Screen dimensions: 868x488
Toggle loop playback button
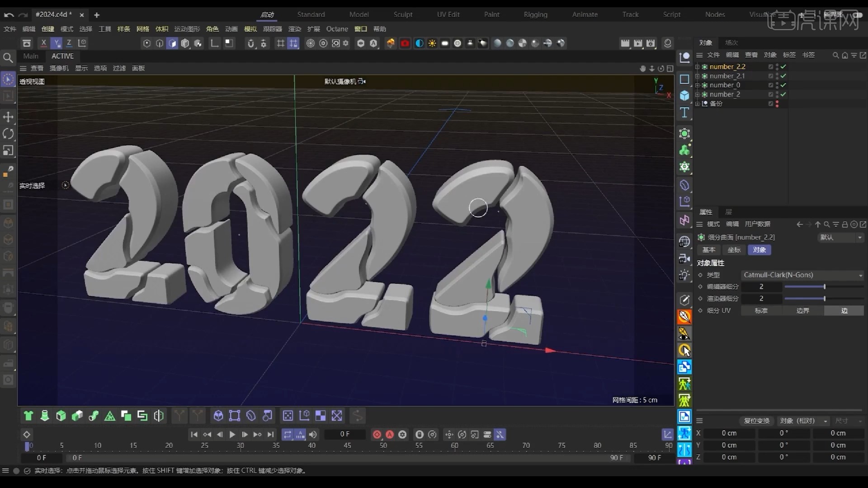288,435
